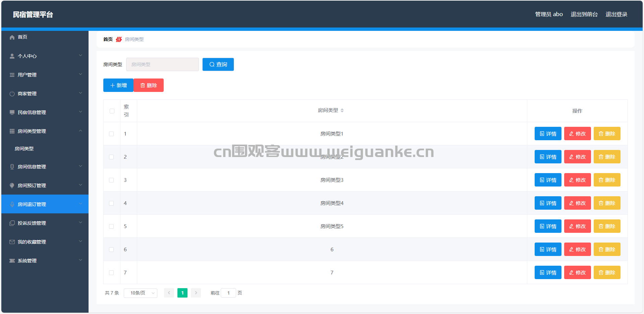Click the monitor icon of 民宿信息管理
The image size is (644, 314).
point(12,112)
